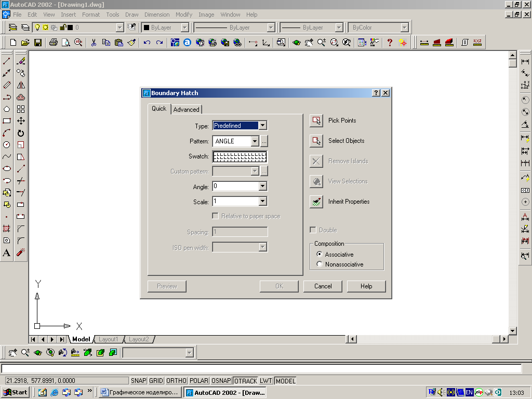
Task: Select the Mirror modify tool
Action: click(21, 85)
